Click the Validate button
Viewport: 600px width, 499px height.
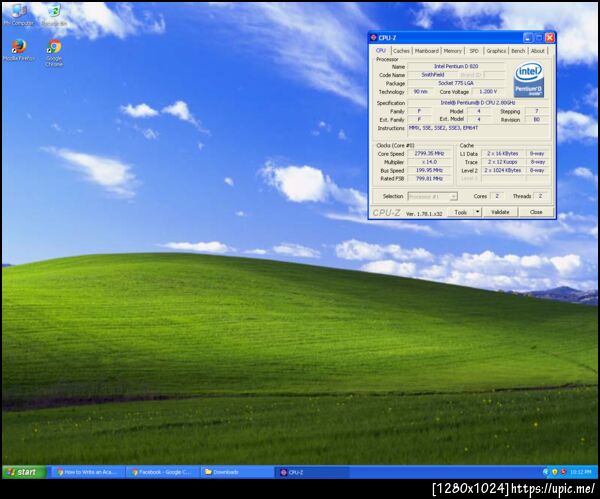(500, 212)
